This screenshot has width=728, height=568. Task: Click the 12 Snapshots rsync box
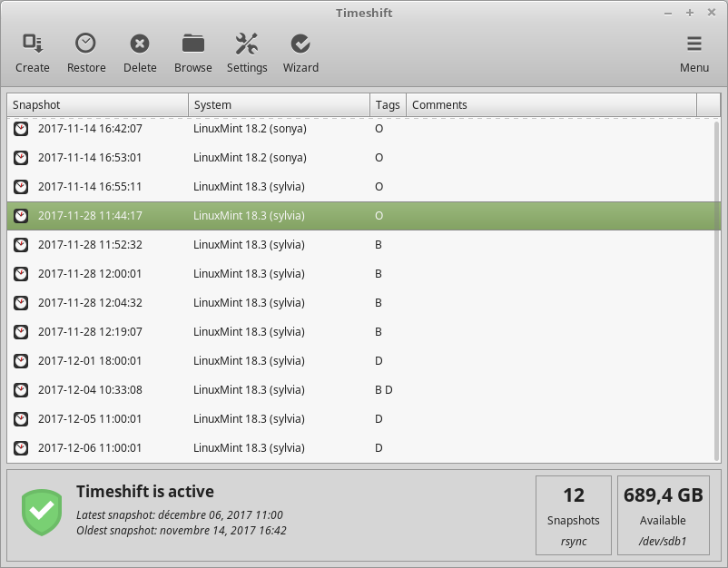[574, 515]
